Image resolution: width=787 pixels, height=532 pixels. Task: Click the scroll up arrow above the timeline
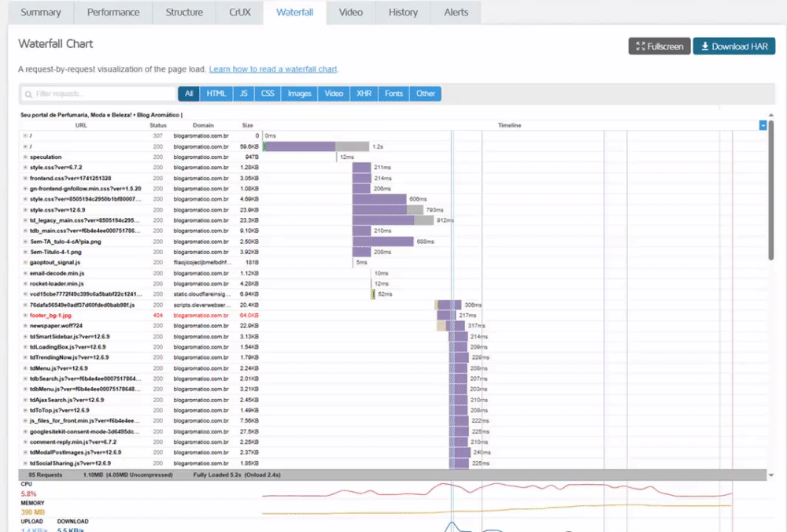tap(771, 115)
